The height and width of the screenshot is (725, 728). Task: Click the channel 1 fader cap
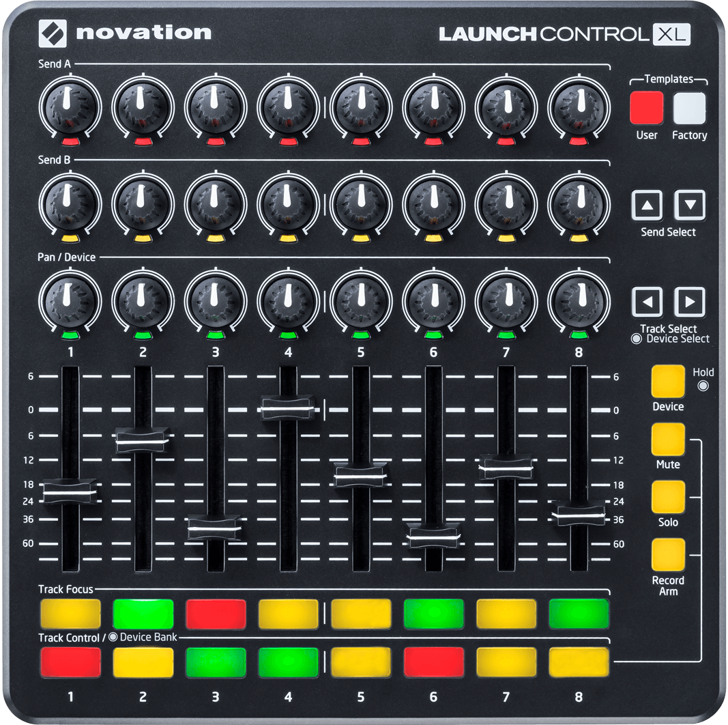coord(70,492)
